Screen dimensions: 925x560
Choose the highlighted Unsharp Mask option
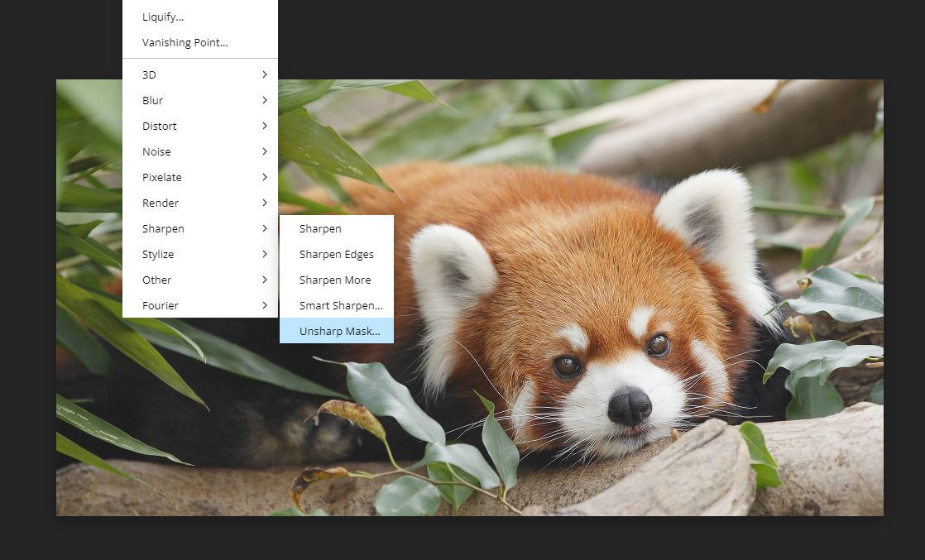339,331
